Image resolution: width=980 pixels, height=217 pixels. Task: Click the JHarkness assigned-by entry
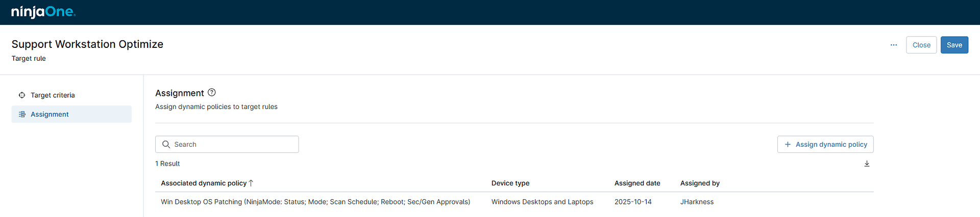[x=697, y=202]
